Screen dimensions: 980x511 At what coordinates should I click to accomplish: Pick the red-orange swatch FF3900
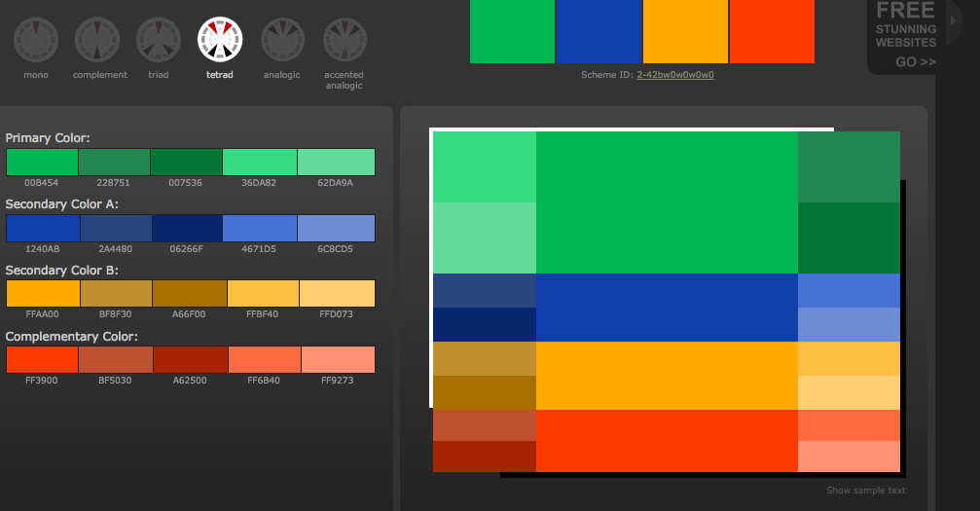point(42,359)
